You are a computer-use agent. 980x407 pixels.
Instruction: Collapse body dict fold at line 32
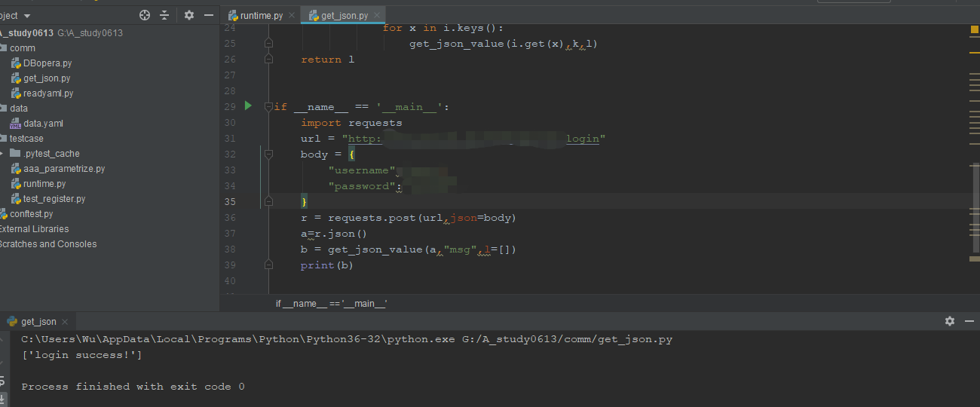268,154
